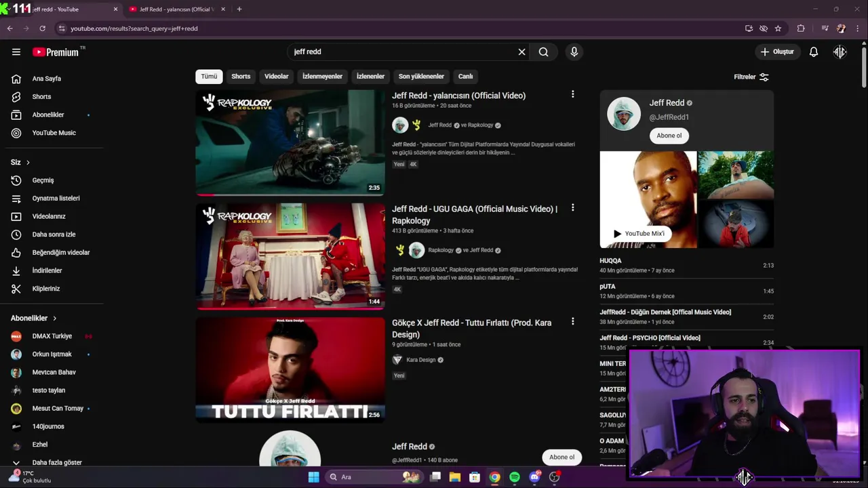Open Chrome extensions puzzle icon
868x488 pixels.
point(801,28)
